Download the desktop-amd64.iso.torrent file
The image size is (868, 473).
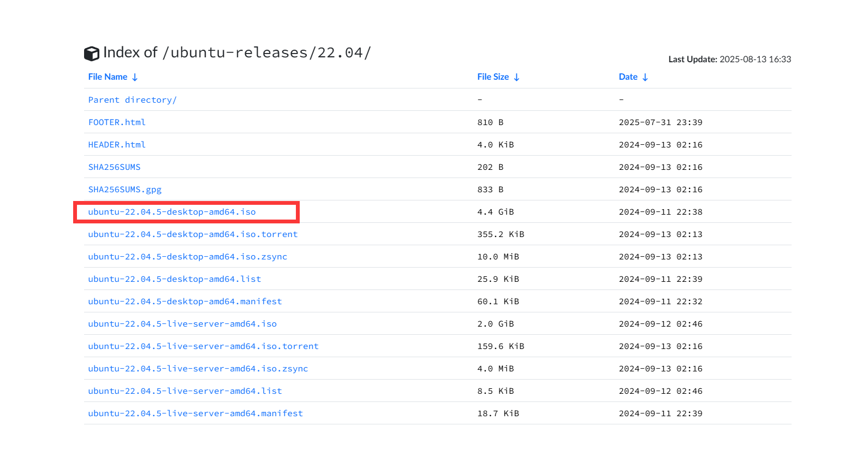193,234
